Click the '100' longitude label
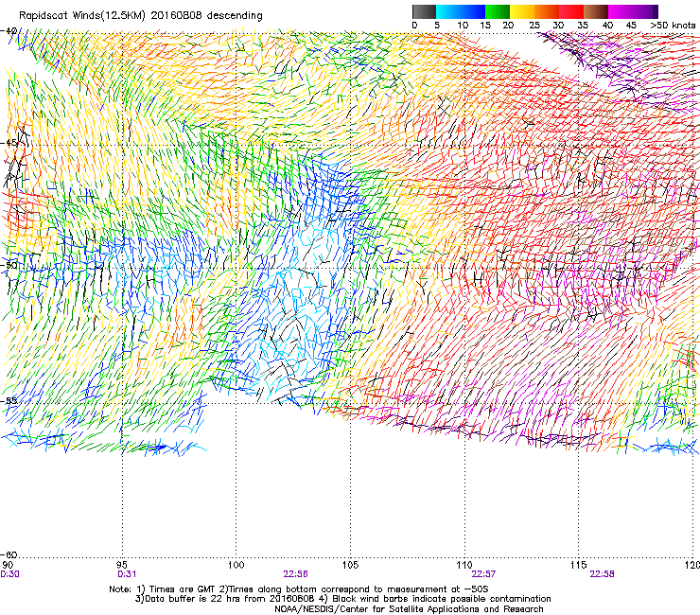The image size is (700, 615). click(x=236, y=565)
